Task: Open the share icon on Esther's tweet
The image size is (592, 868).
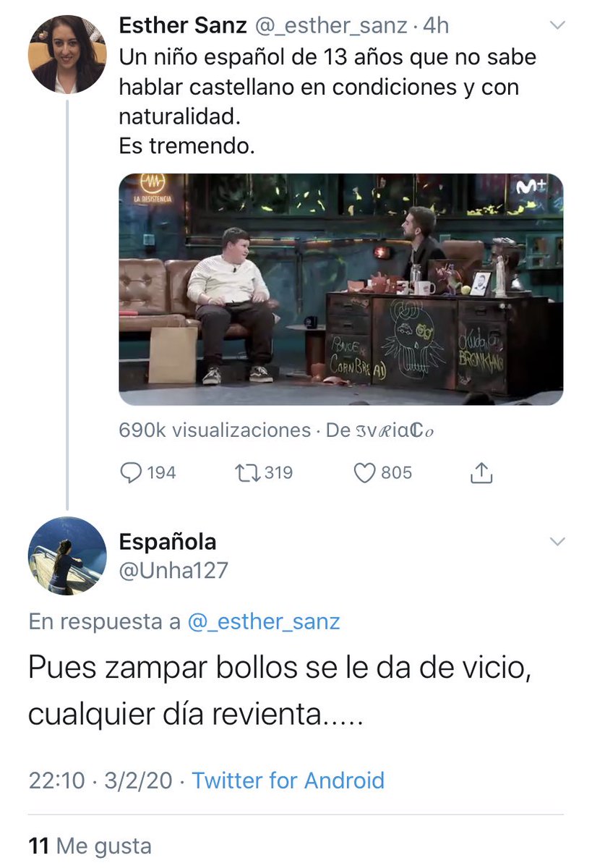Action: point(481,473)
